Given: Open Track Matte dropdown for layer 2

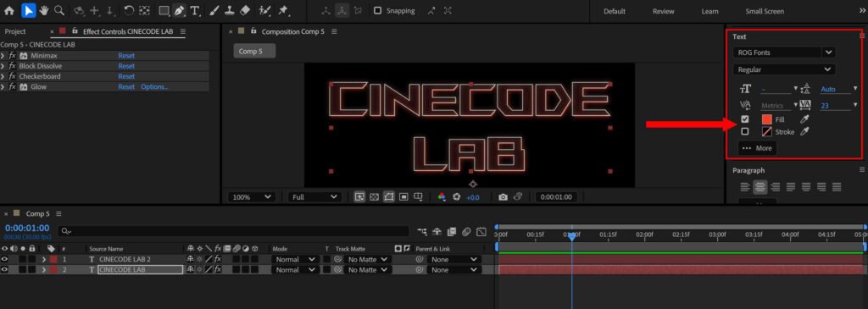Looking at the screenshot, I should coord(368,270).
